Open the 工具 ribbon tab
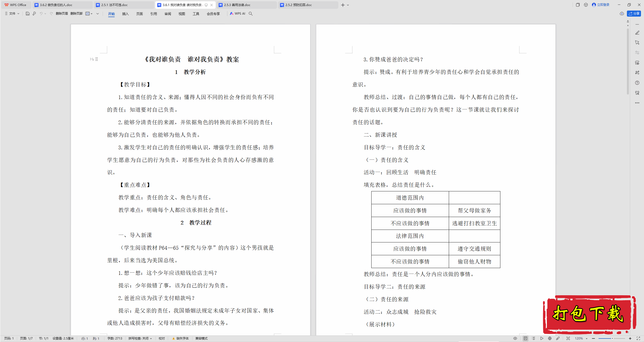The image size is (644, 342). point(196,14)
